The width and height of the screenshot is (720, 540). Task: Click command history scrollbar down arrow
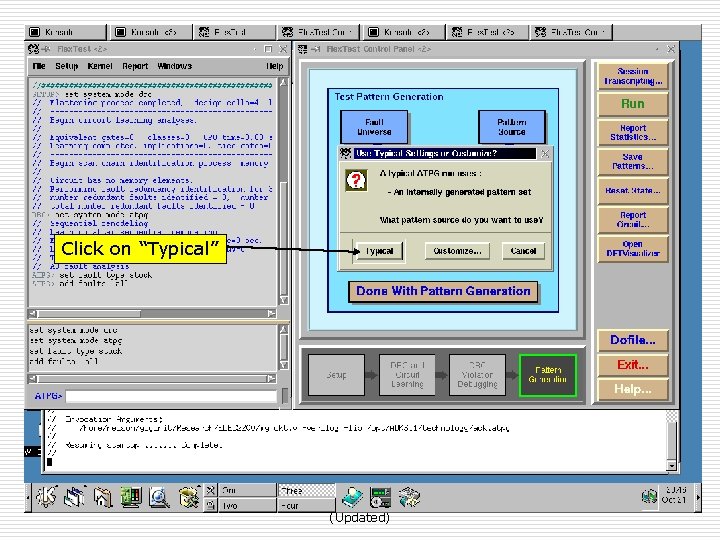284,366
